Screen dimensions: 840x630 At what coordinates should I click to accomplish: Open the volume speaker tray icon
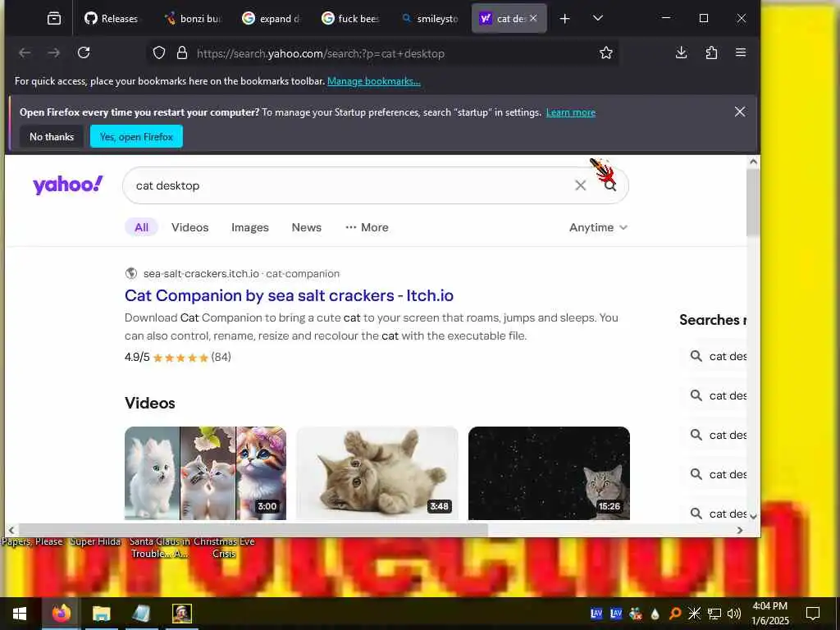pos(734,614)
